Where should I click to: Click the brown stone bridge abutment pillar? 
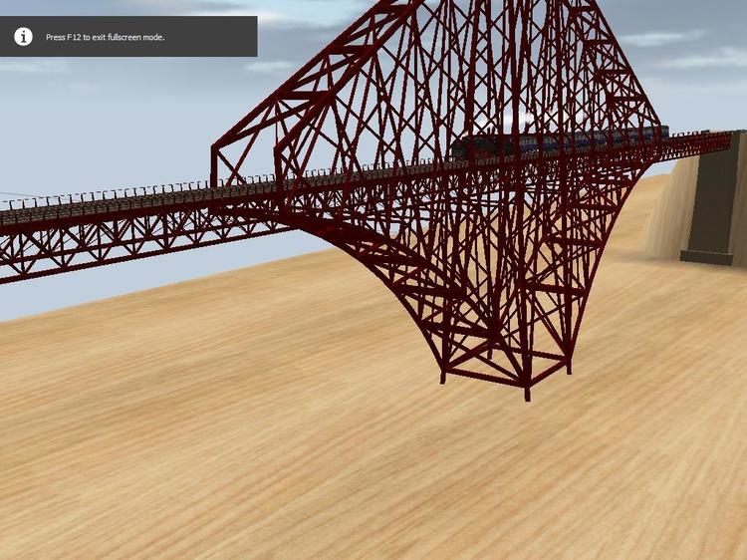click(x=713, y=198)
